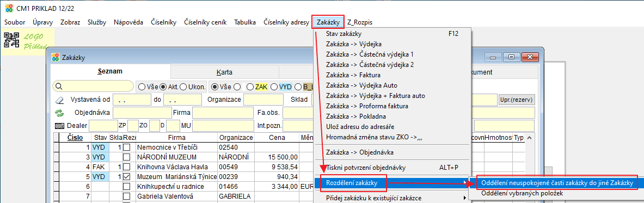Expand Přidej zakázku k existující zakázce
This screenshot has width=644, height=203.
coord(392,198)
